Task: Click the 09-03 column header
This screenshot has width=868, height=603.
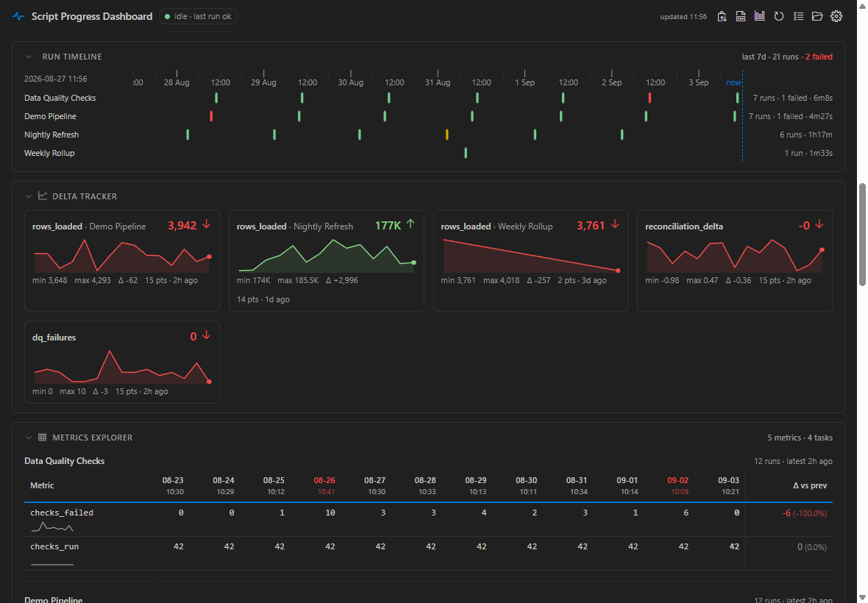Action: click(x=728, y=485)
